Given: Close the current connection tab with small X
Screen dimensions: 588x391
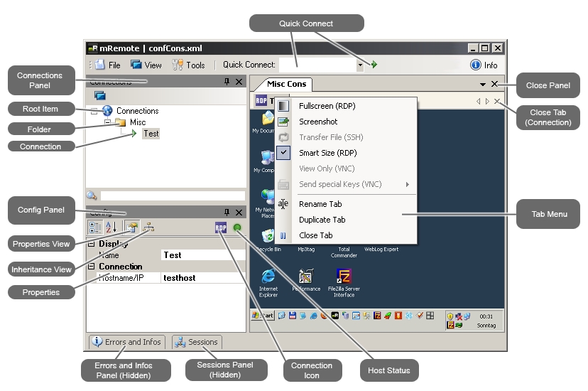Looking at the screenshot, I should [x=497, y=101].
